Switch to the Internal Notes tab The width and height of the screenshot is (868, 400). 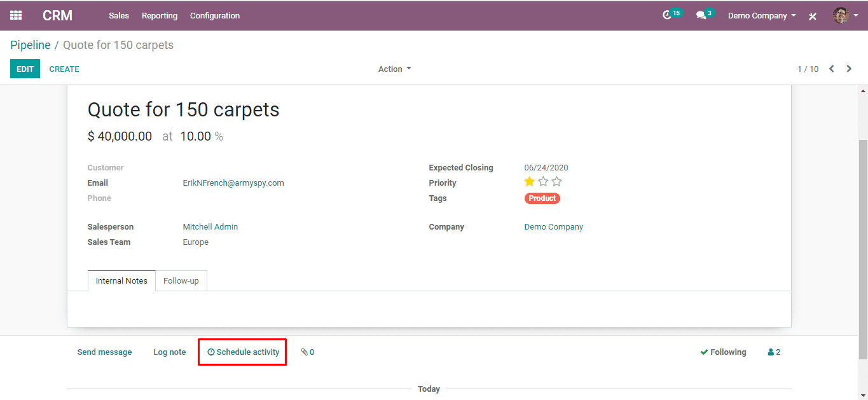[x=121, y=280]
